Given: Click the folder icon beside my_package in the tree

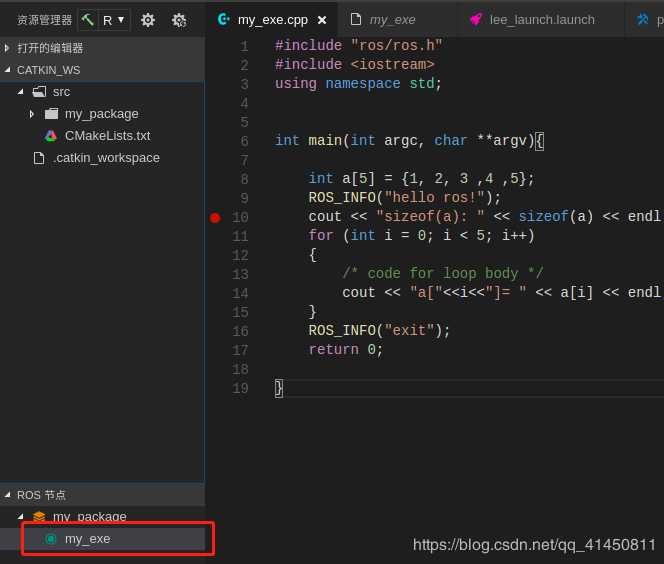Looking at the screenshot, I should 51,113.
